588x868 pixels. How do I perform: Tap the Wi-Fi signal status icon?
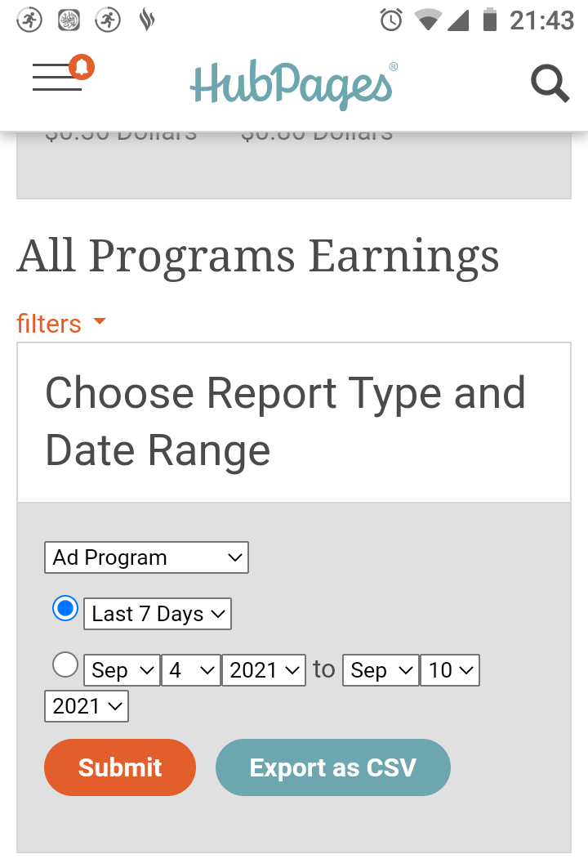[428, 20]
